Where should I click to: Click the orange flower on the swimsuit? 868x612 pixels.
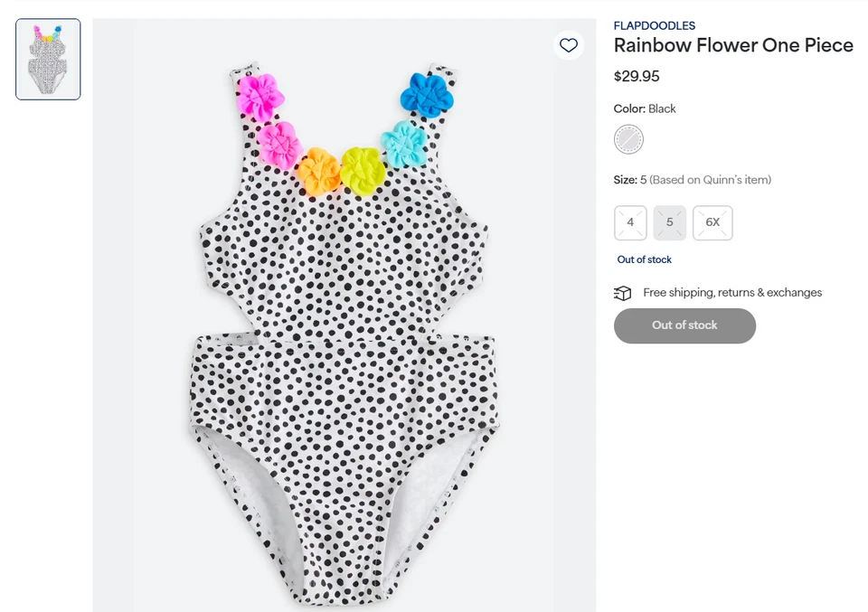tap(318, 171)
